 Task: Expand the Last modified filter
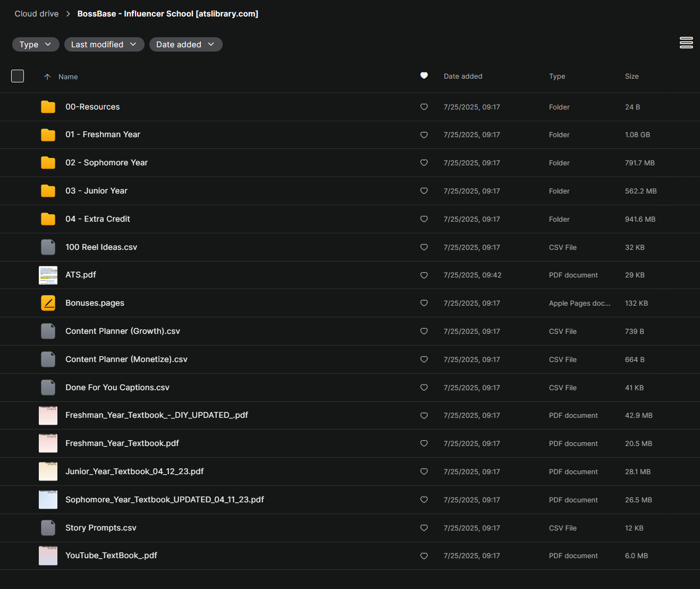coord(104,45)
